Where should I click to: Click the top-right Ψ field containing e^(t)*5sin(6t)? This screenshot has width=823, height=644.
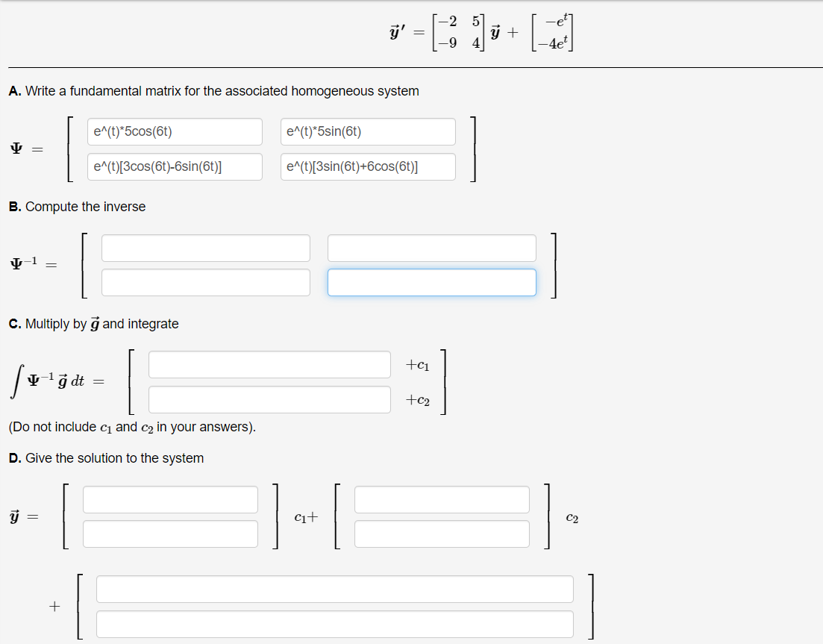pos(368,132)
